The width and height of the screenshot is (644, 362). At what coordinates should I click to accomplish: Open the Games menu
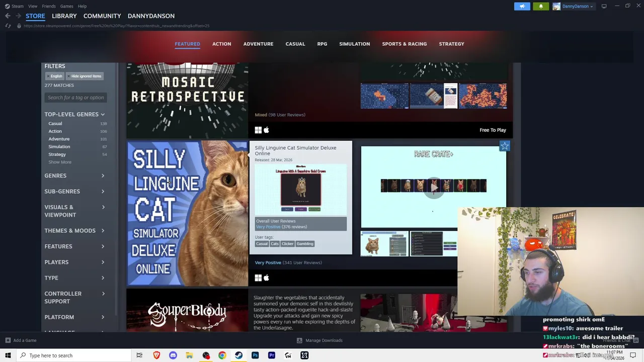pos(66,6)
